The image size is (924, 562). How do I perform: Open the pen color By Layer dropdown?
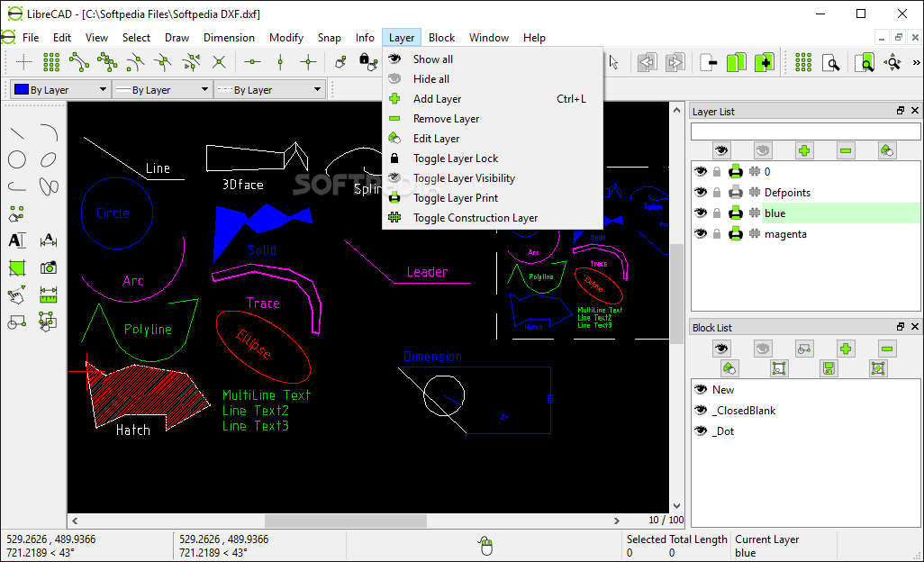click(60, 89)
